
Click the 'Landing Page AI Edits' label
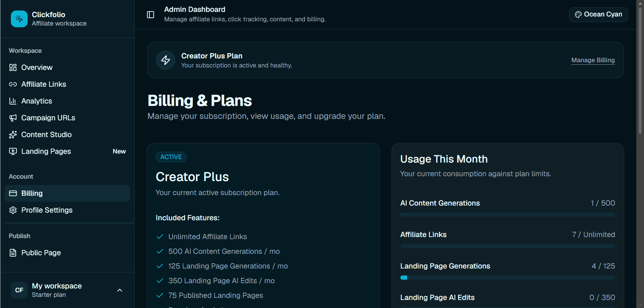point(437,298)
